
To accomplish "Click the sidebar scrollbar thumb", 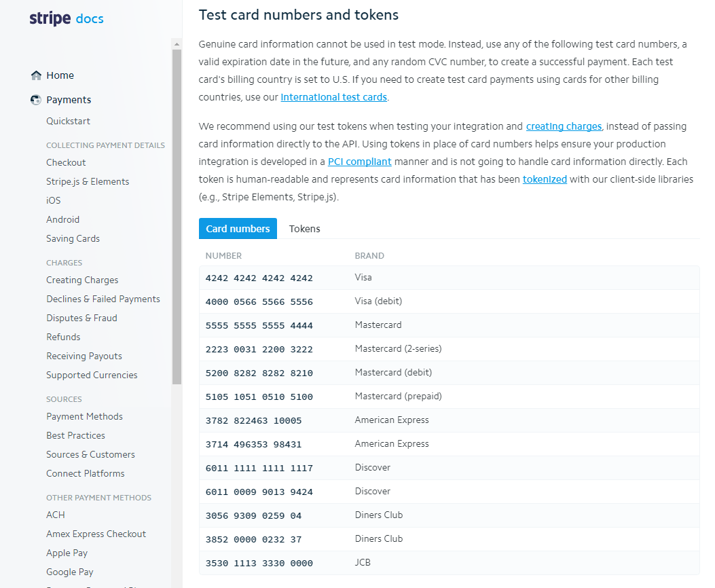I will (177, 217).
